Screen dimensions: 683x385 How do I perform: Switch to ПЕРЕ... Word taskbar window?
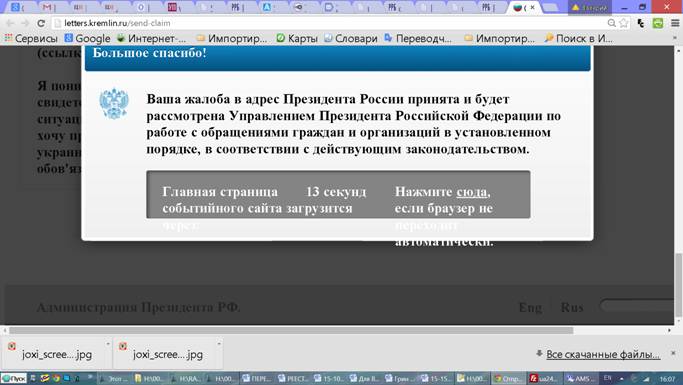point(257,378)
